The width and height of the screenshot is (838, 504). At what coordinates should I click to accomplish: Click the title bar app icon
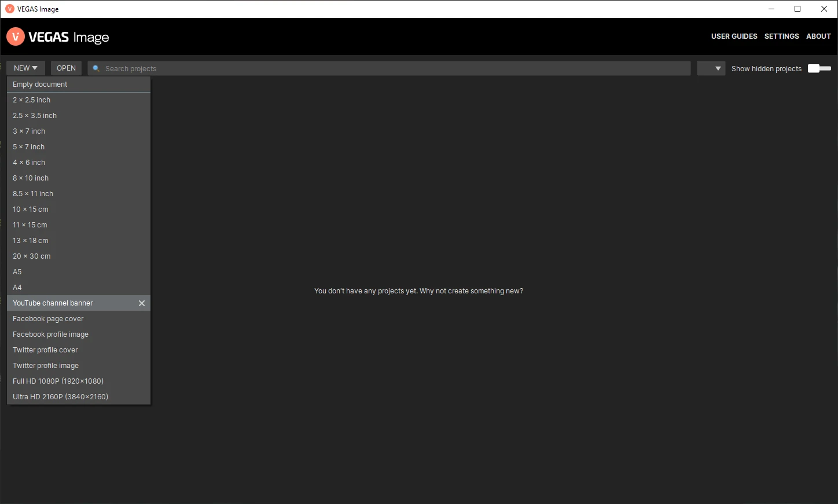click(x=10, y=9)
